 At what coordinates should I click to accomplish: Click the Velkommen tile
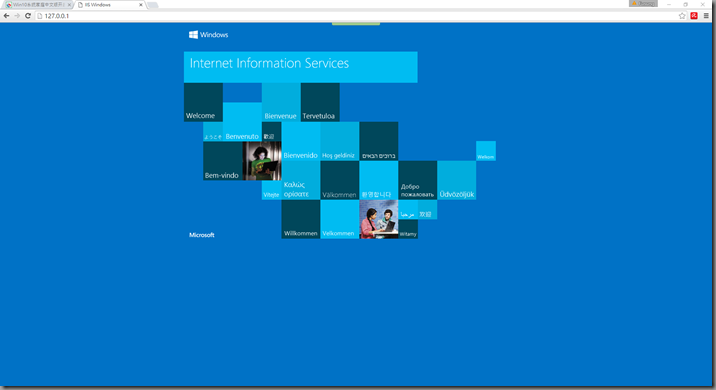(x=340, y=219)
